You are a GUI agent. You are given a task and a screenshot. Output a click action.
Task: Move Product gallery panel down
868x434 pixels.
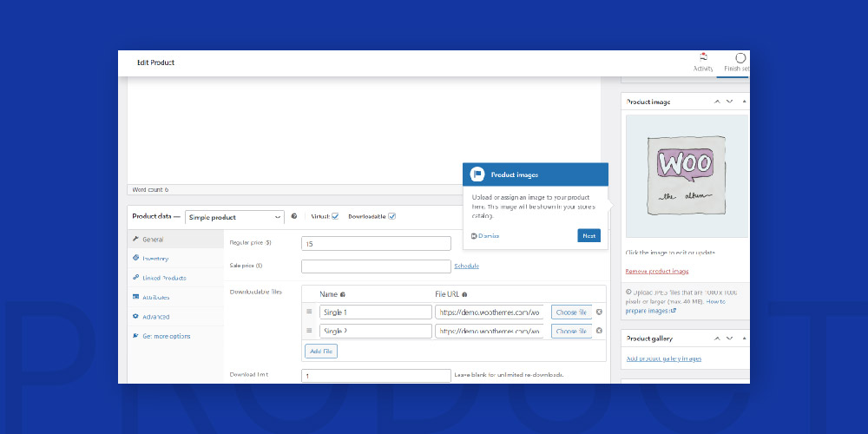point(730,339)
